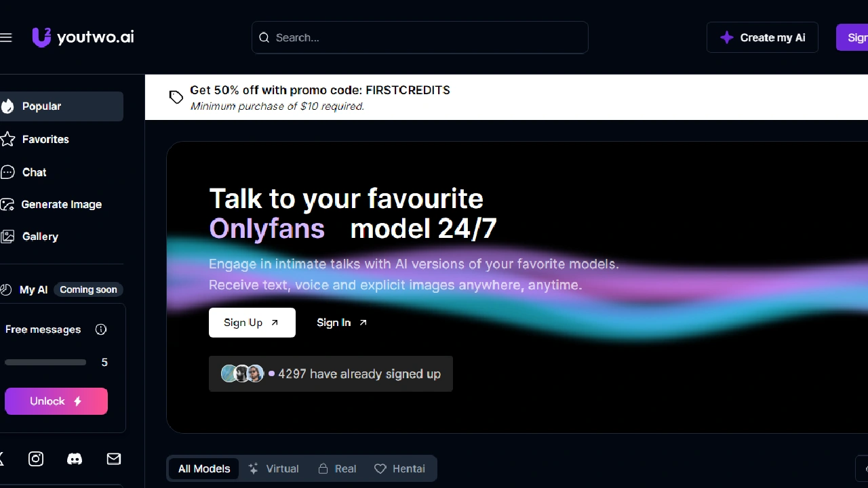
Task: Select the Hentai filter tab
Action: pos(399,468)
